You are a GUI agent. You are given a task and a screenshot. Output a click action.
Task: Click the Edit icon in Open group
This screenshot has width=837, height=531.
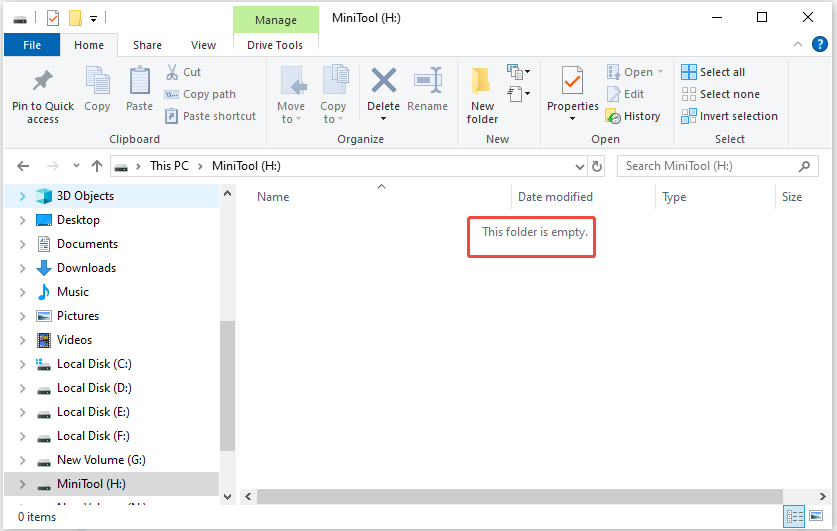coord(613,94)
